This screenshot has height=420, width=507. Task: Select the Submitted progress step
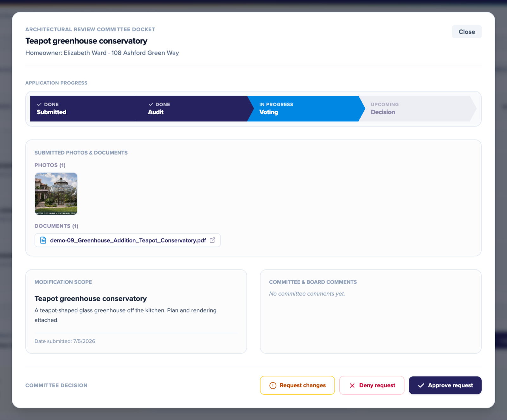83,109
